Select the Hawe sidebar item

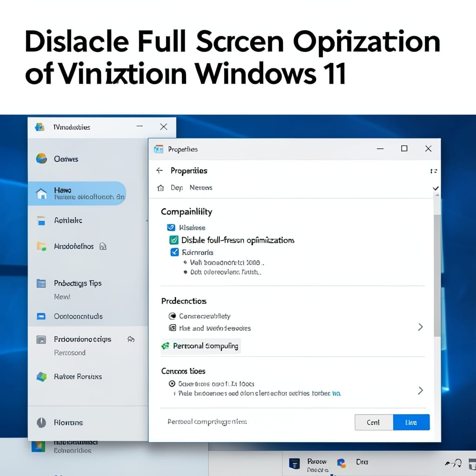click(x=77, y=193)
